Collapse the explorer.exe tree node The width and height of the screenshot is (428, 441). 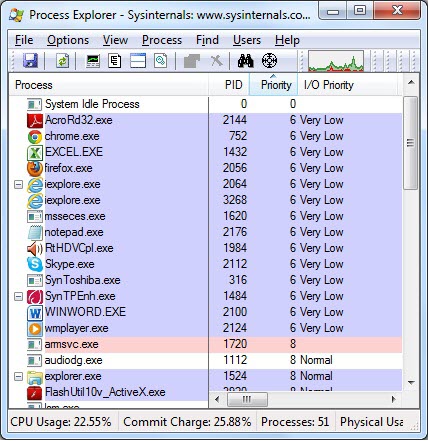click(x=19, y=376)
